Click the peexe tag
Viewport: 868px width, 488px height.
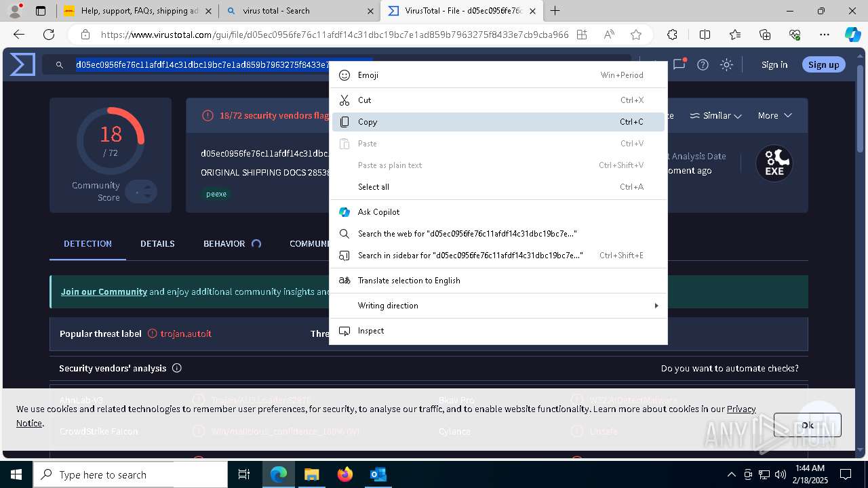216,194
